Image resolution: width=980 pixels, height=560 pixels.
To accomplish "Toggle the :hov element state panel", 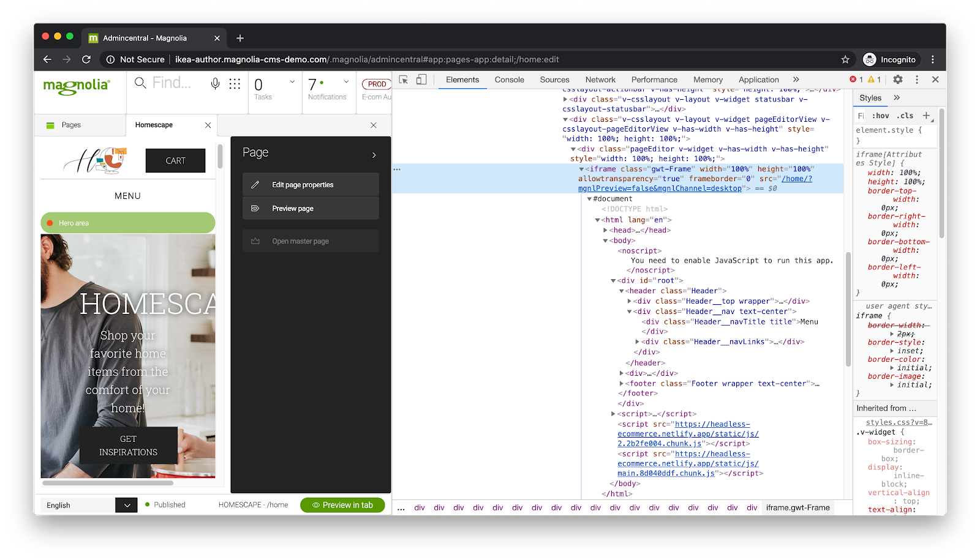I will point(881,116).
